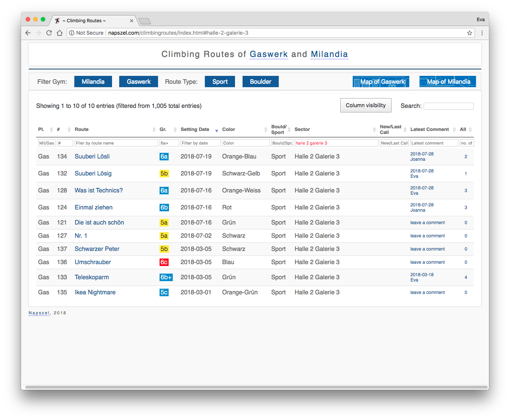Viewport: 510px width, 420px height.
Task: Open Column visibility options
Action: click(366, 105)
